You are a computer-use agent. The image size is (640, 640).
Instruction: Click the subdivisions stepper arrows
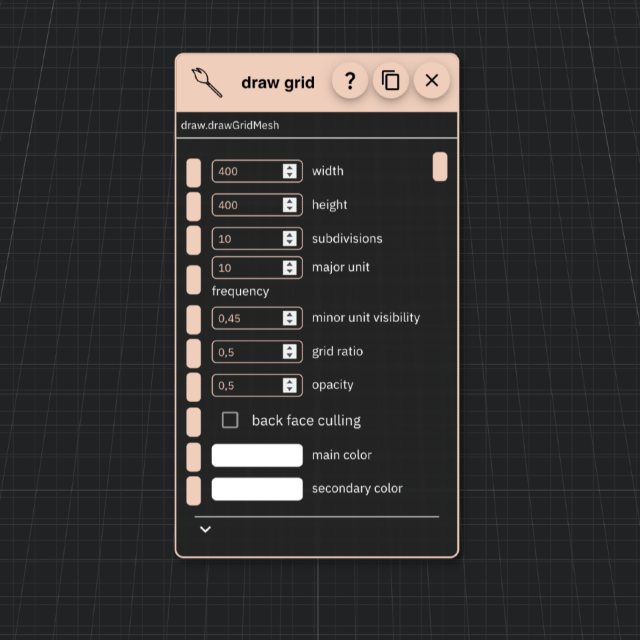tap(290, 238)
